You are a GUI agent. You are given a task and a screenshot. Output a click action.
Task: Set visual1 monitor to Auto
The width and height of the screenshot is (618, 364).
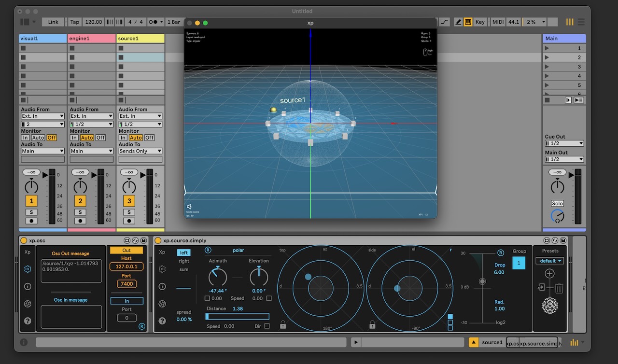pyautogui.click(x=38, y=138)
